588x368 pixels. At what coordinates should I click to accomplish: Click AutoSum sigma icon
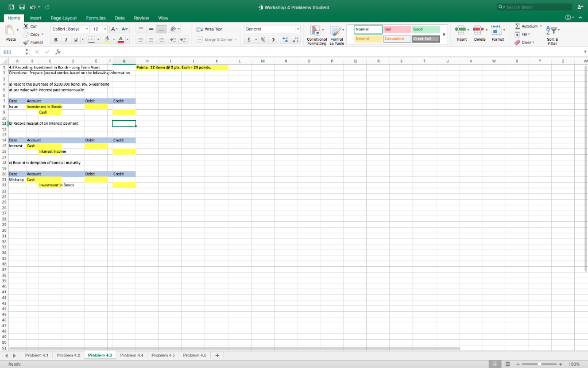517,26
